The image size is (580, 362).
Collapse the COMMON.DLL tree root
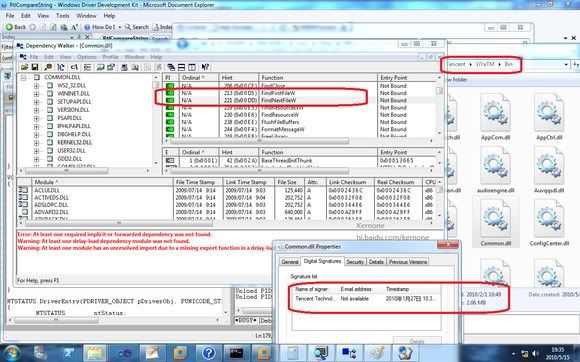click(24, 78)
